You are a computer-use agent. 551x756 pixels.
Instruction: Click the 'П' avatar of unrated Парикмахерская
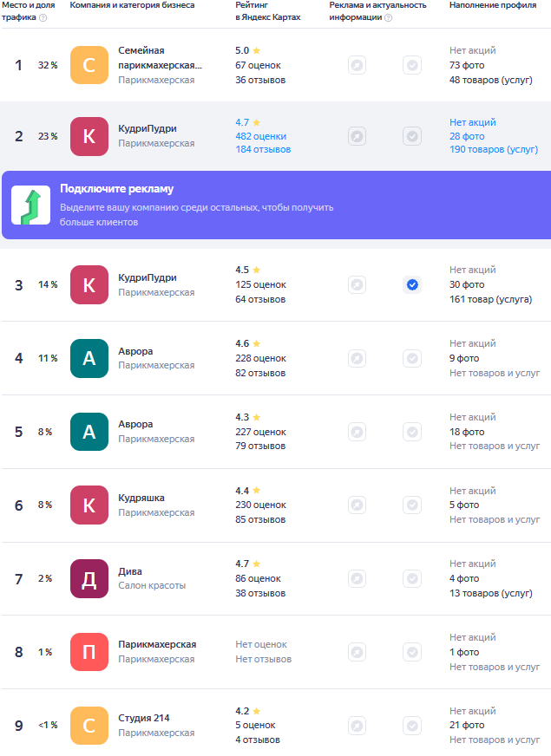[89, 652]
